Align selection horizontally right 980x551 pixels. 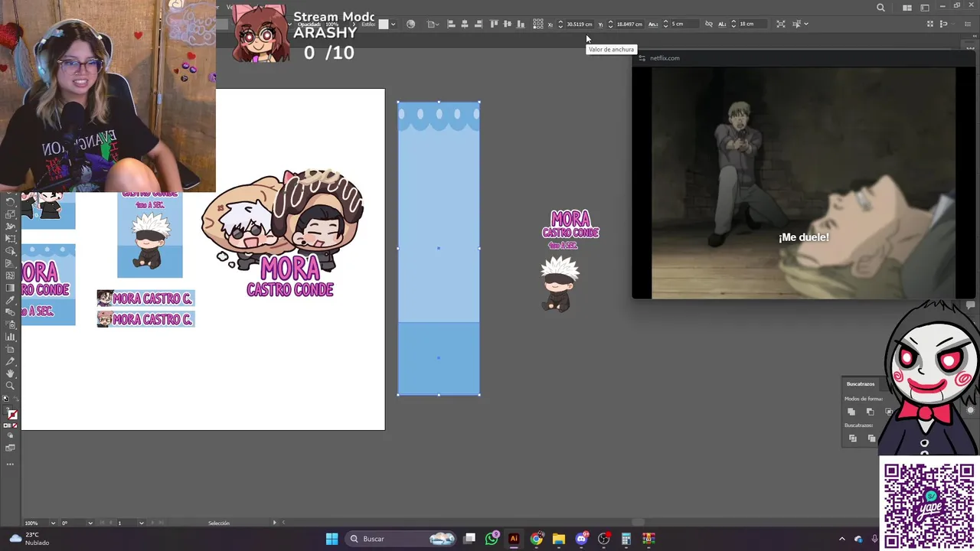(x=479, y=24)
